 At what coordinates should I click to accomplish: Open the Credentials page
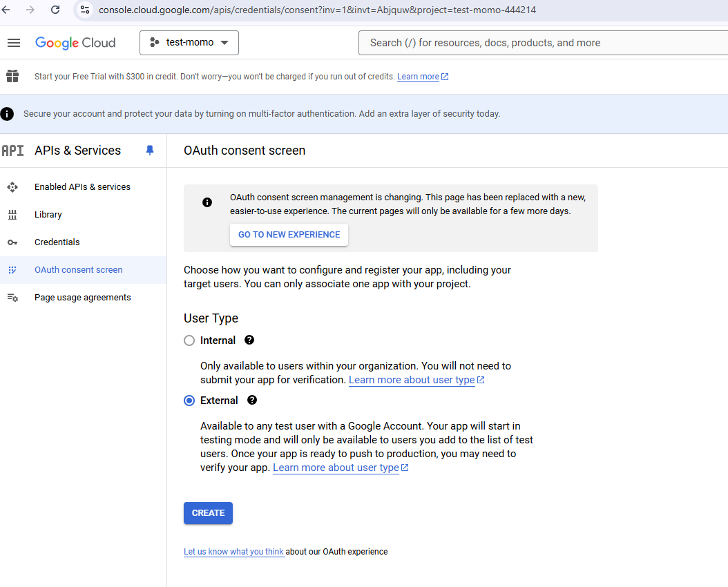click(x=57, y=242)
